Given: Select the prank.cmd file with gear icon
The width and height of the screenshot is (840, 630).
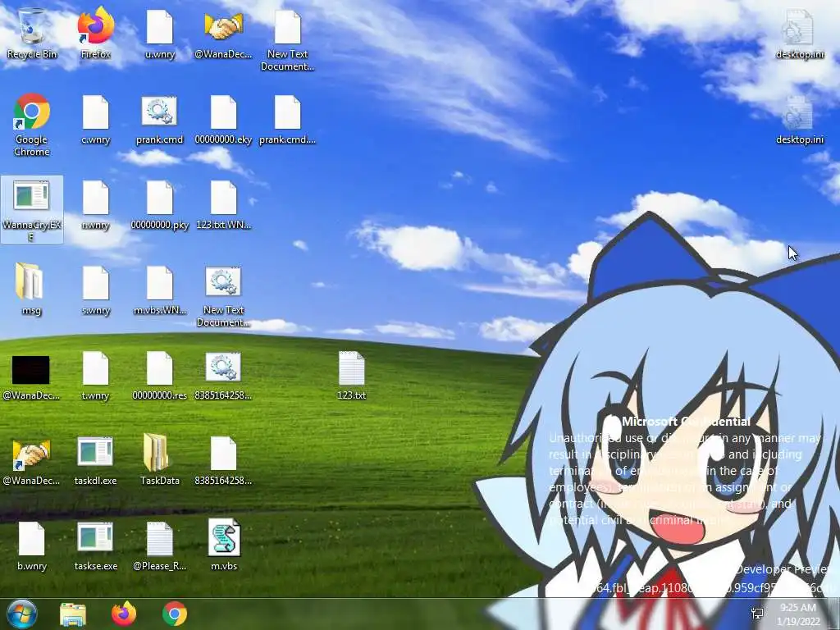Looking at the screenshot, I should 160,120.
